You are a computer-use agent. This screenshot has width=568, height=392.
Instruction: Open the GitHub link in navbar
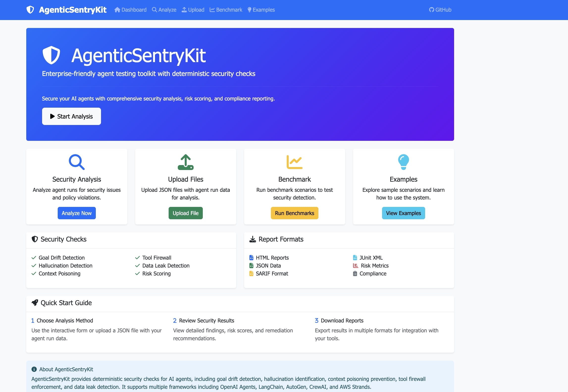[440, 10]
